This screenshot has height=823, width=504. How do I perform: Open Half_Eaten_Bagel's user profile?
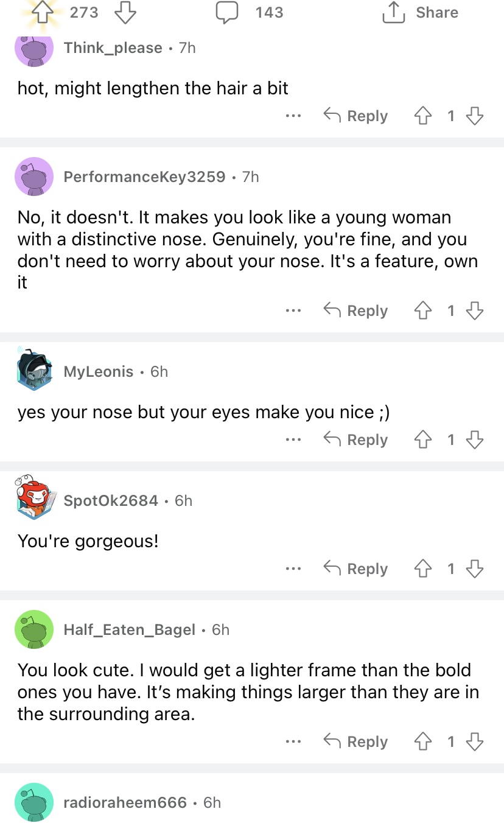coord(129,629)
